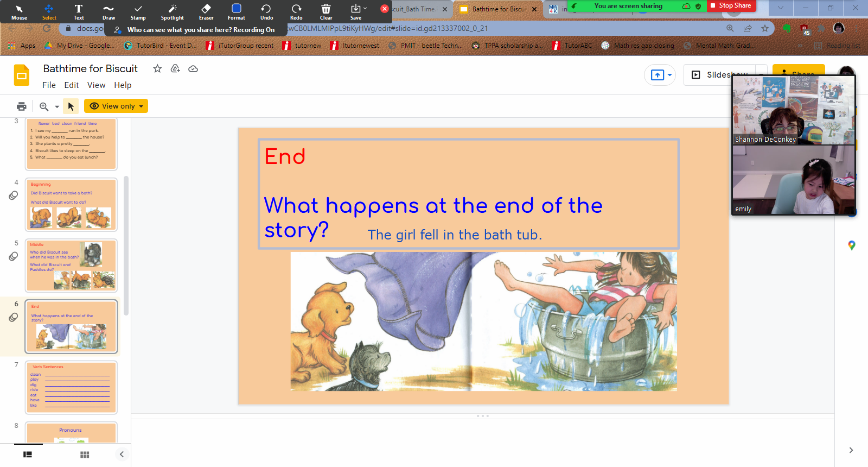868x467 pixels.
Task: Click the speaker notes resize handle dots
Action: 483,416
